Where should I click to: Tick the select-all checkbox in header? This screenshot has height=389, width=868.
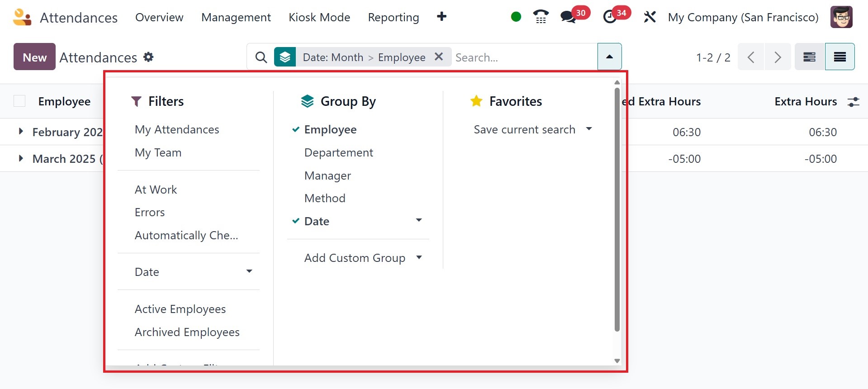pyautogui.click(x=19, y=101)
